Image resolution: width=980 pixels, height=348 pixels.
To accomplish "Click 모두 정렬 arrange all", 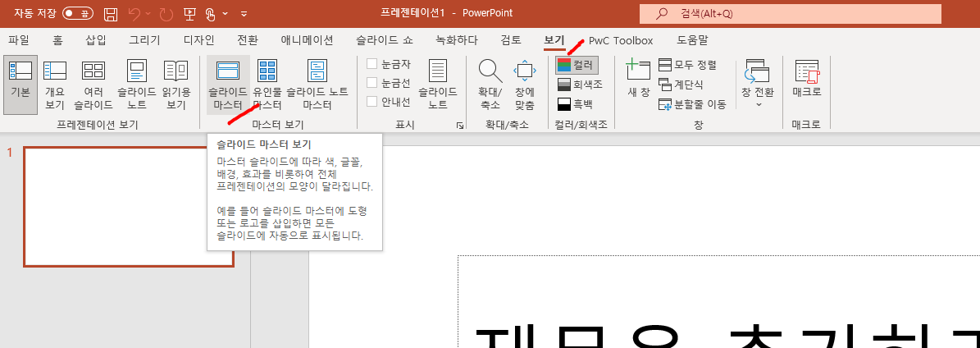I will tap(687, 65).
